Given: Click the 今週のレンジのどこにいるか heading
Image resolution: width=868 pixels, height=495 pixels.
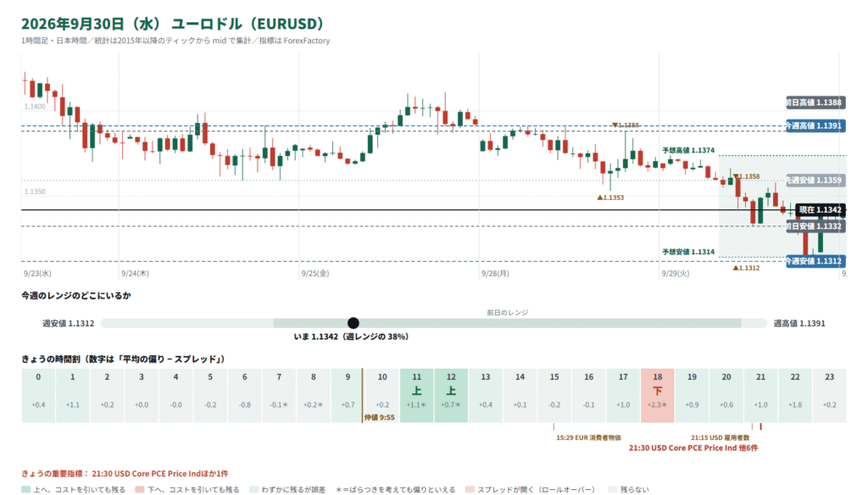Looking at the screenshot, I should (x=76, y=296).
